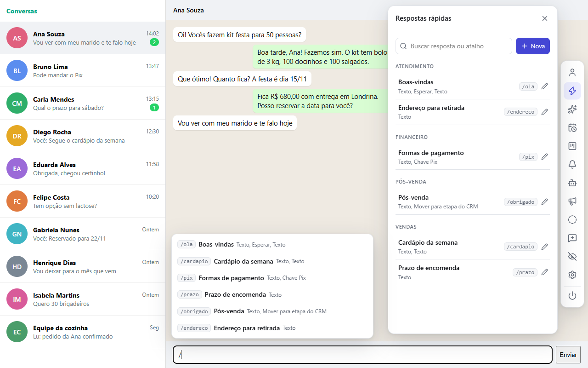Click the Enviar send button
Screen dimensions: 588x368
point(568,355)
